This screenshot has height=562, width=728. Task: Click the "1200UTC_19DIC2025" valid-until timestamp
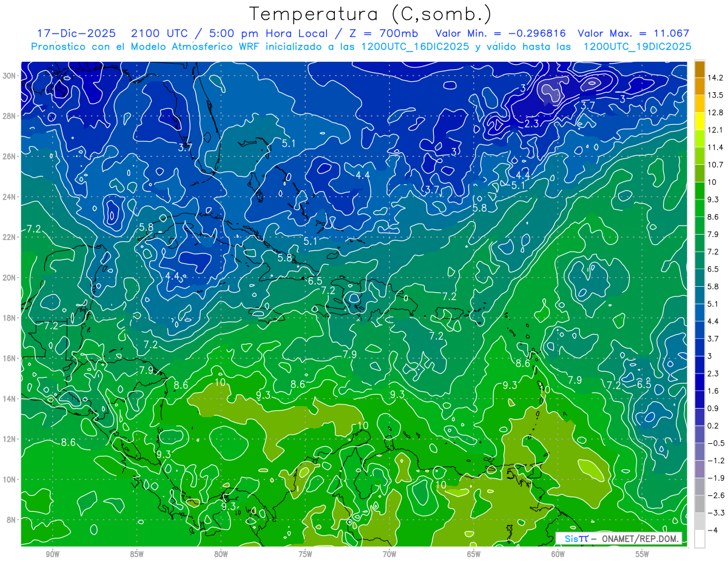[638, 46]
